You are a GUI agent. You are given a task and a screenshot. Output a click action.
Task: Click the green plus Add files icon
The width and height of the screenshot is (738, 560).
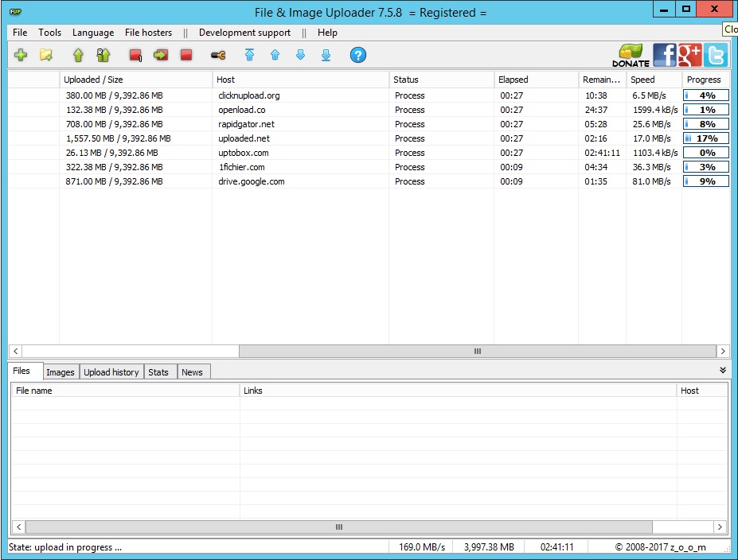pos(21,55)
